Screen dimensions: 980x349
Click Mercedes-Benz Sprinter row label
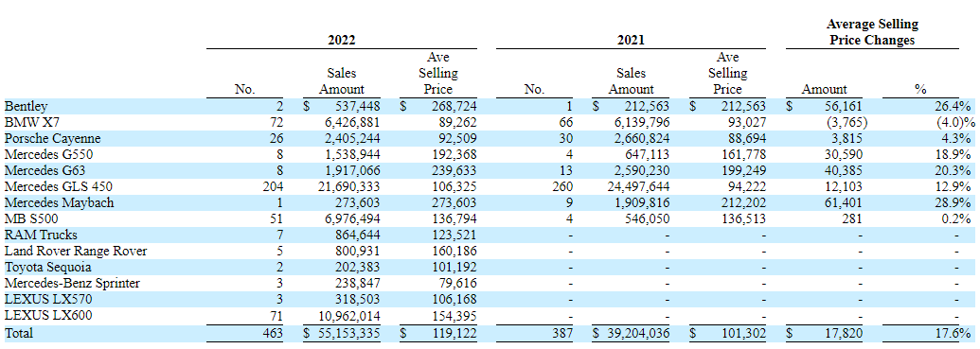(x=72, y=284)
